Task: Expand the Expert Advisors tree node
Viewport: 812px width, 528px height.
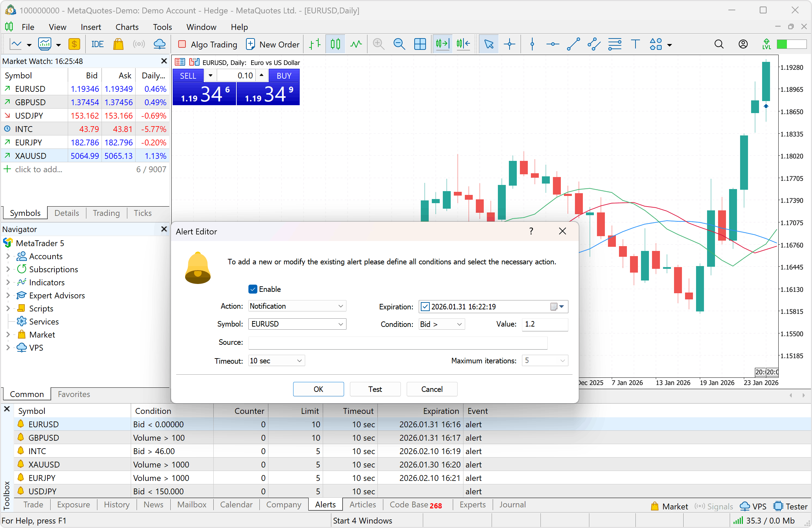Action: (8, 295)
